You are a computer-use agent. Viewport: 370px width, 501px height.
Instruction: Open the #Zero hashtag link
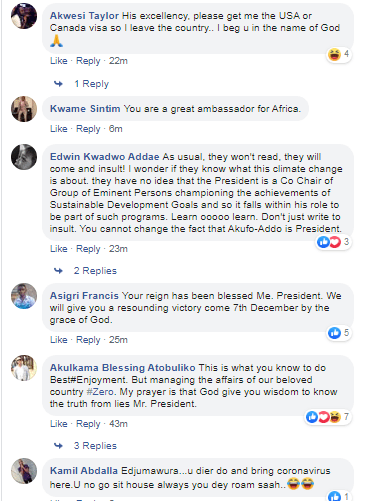[x=102, y=392]
